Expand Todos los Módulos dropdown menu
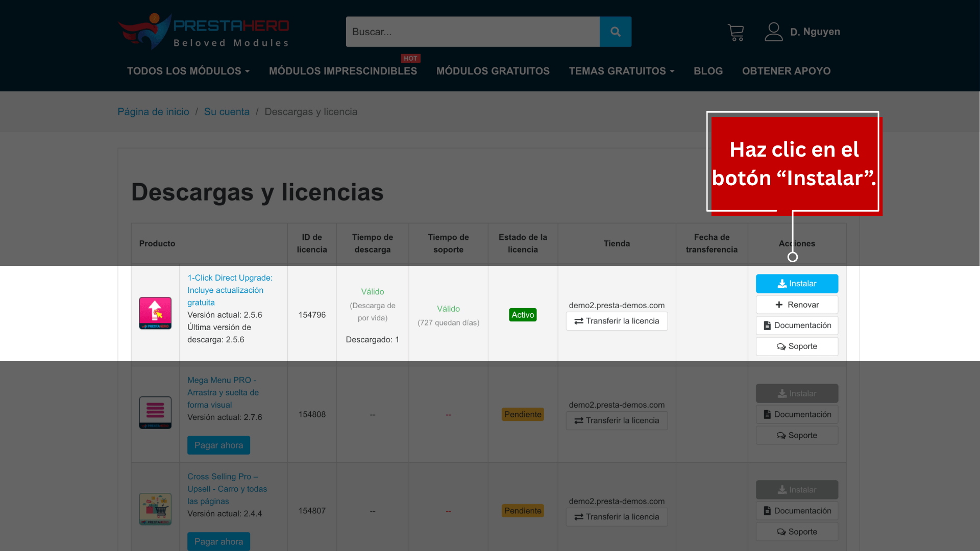The width and height of the screenshot is (980, 551). (188, 71)
